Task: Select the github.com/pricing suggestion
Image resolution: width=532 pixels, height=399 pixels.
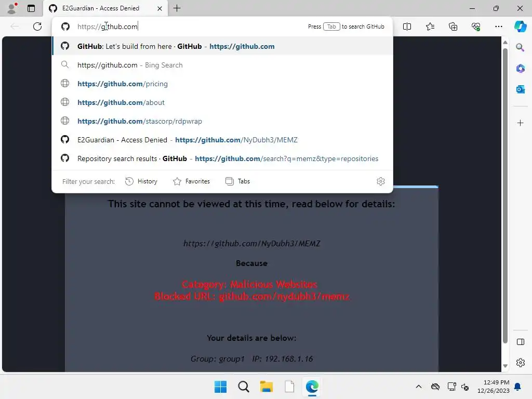Action: coord(222,84)
